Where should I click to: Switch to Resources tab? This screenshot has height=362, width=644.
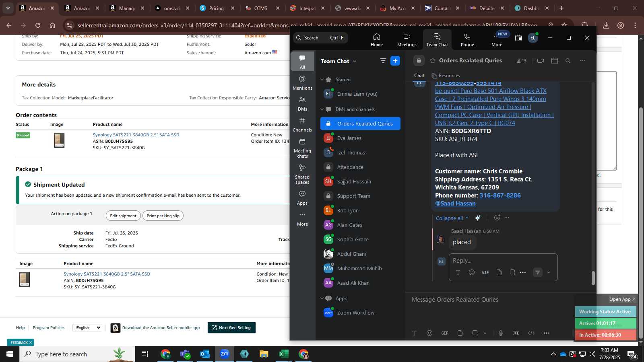click(446, 76)
